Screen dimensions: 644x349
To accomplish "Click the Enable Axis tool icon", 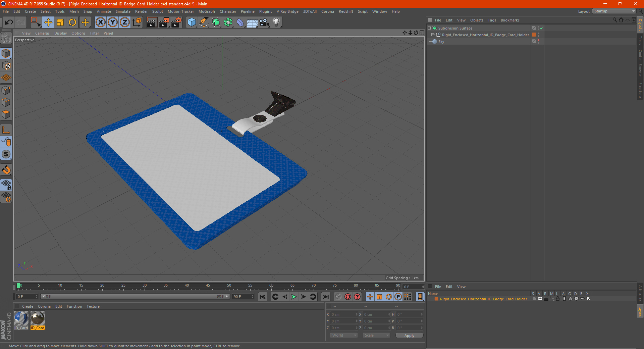I will [6, 130].
